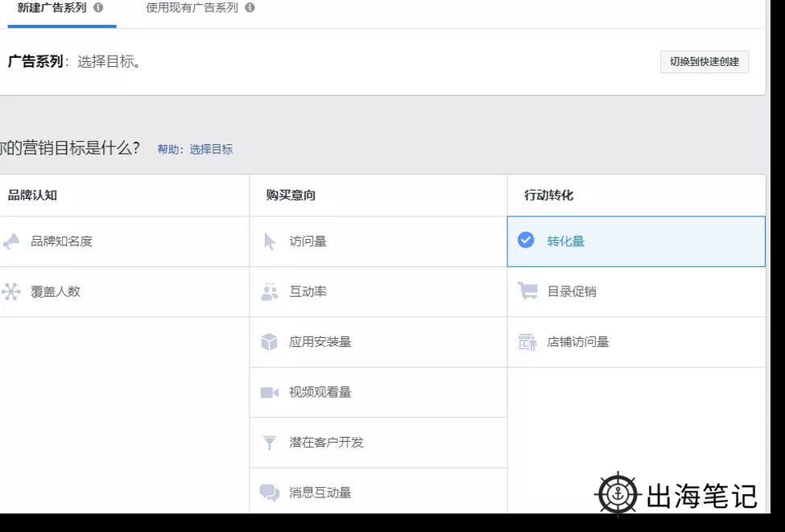Viewport: 785px width, 532px height.
Task: Select the 访问量 objective option
Action: tap(308, 241)
